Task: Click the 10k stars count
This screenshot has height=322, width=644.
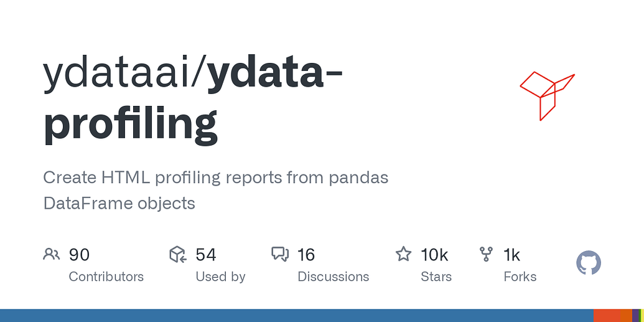Action: (x=434, y=255)
